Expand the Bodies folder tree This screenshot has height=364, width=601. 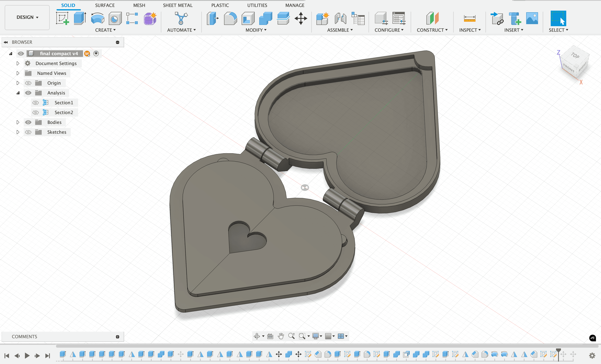coord(18,122)
